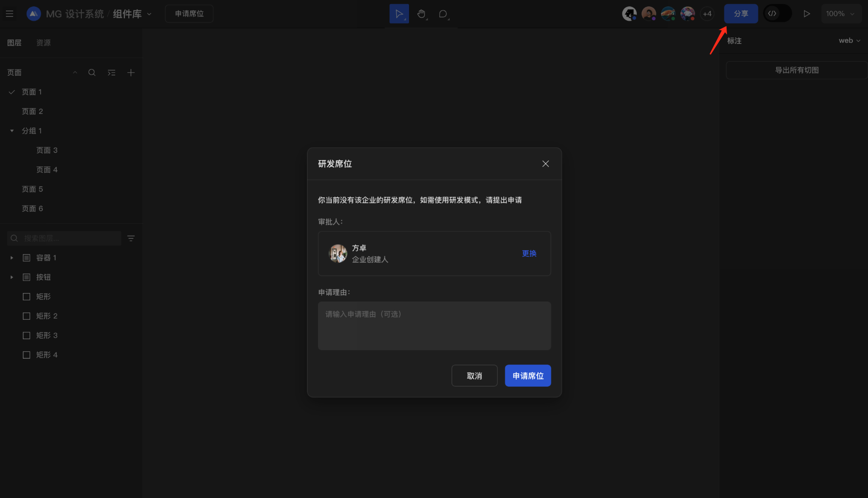Viewport: 868px width, 498px height.
Task: Select 页面 1 in page list
Action: click(x=71, y=92)
